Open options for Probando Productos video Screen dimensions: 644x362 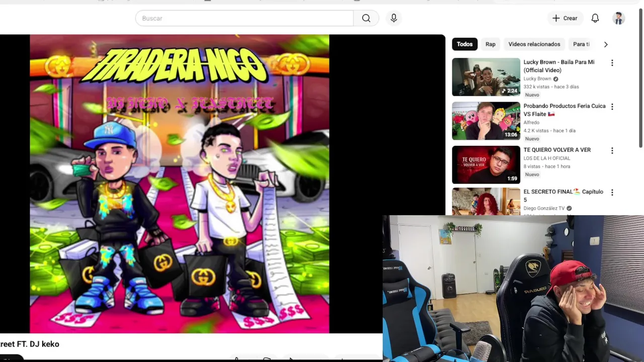(612, 107)
